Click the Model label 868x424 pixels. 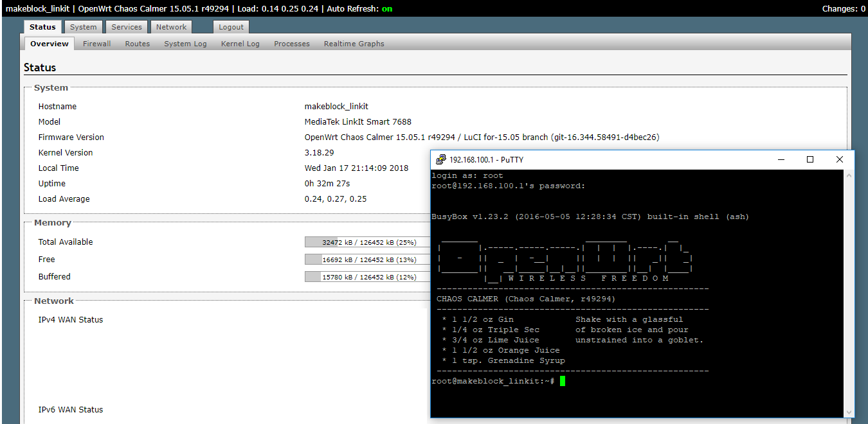[x=50, y=122]
